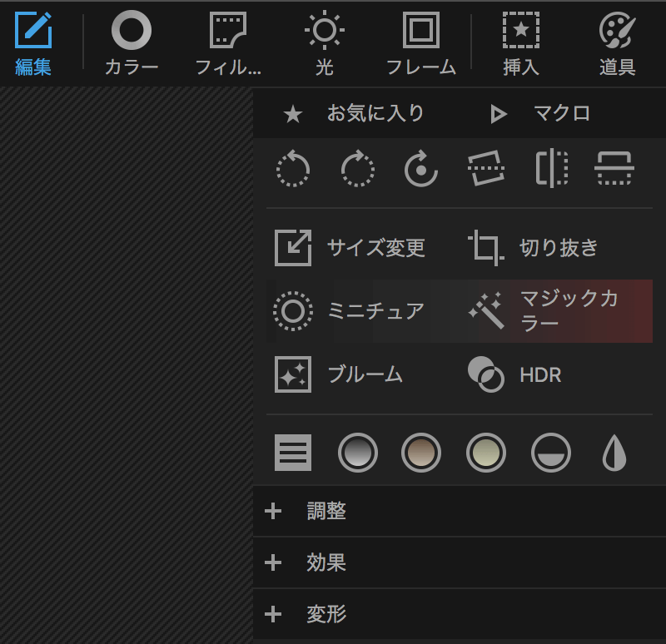Expand the 効果 section
This screenshot has height=644, width=666.
(x=326, y=563)
